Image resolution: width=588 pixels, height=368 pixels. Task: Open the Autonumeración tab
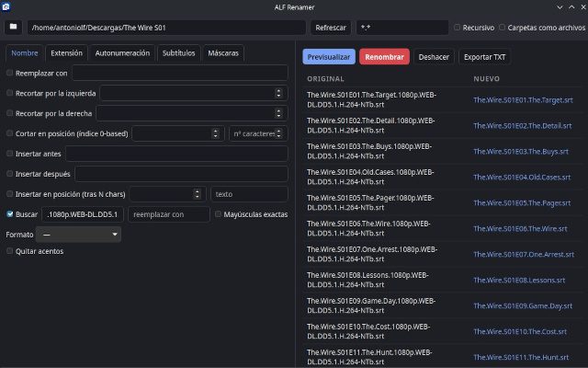point(122,53)
